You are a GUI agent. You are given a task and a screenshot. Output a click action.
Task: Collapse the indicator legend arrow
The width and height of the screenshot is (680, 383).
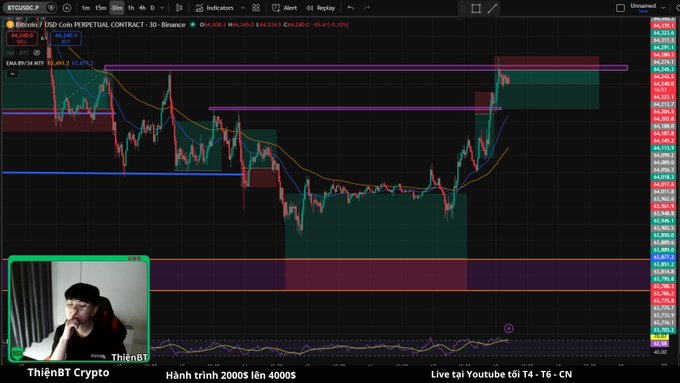pos(13,74)
